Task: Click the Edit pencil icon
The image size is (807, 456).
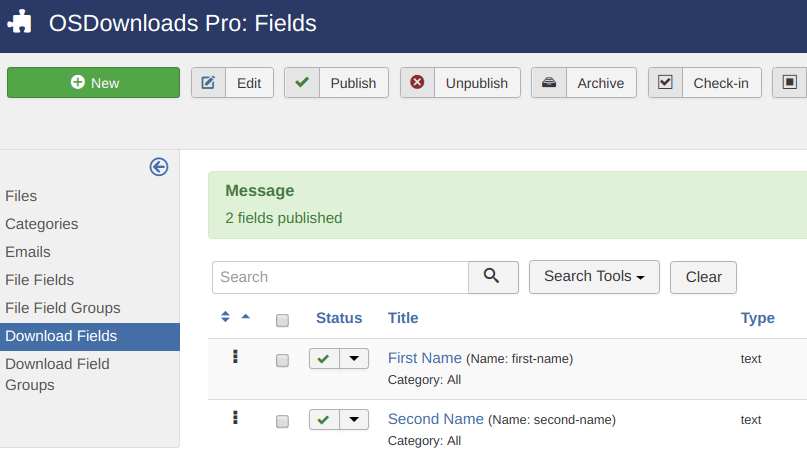Action: pos(208,82)
